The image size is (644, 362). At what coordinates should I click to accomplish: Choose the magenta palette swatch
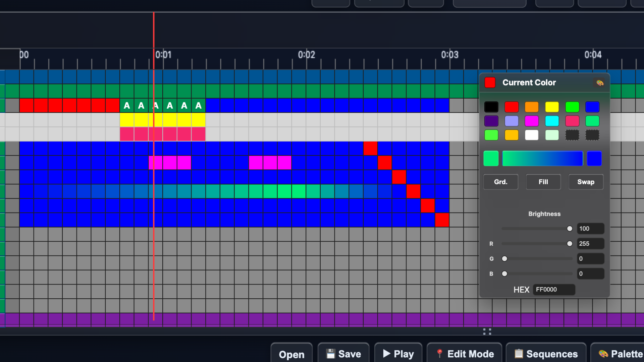[x=532, y=121]
